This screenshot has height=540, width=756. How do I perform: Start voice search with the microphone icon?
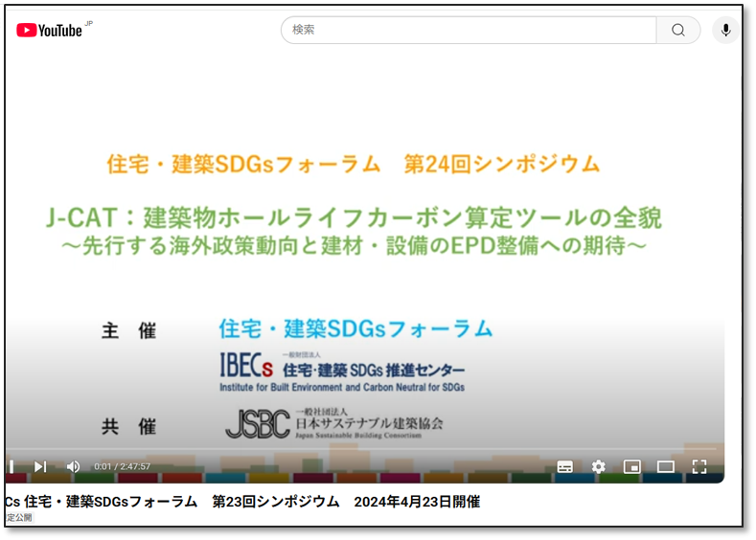[725, 30]
